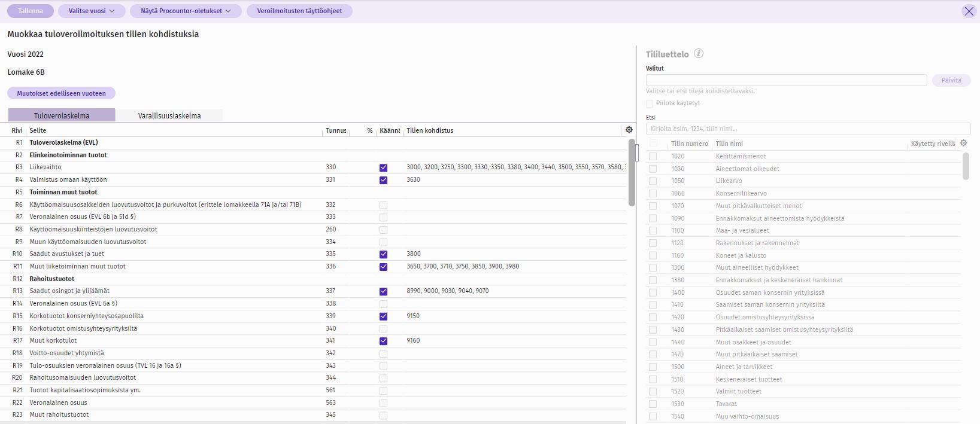Click mapping 8990, 9000, 9030, 9040, 9070
The height and width of the screenshot is (424, 980).
pos(447,291)
